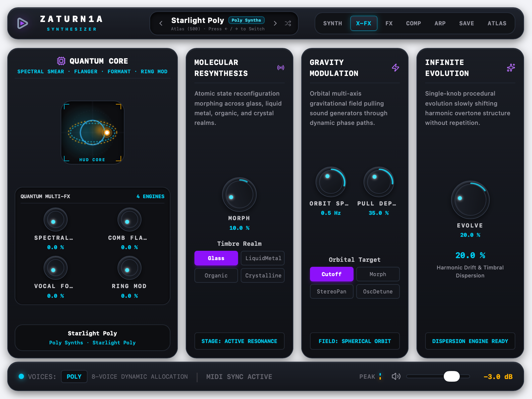Image resolution: width=532 pixels, height=399 pixels.
Task: Click the Pull Depth knob
Action: [379, 182]
